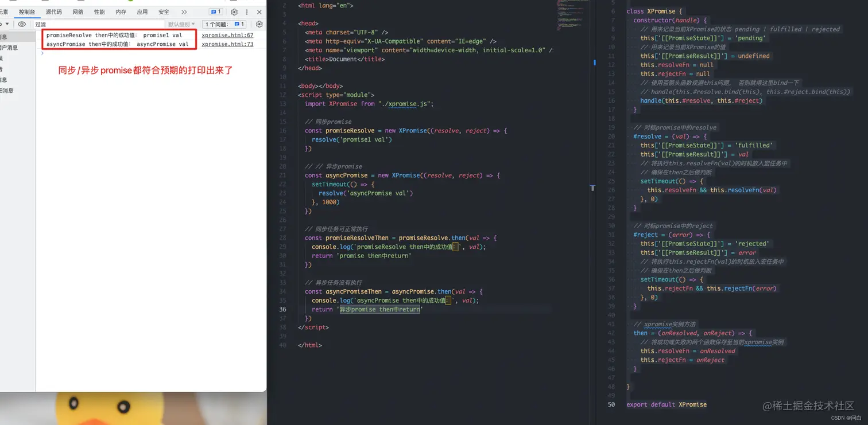This screenshot has height=425, width=868.
Task: Open the DevTools three-dot customize menu
Action: (x=247, y=12)
